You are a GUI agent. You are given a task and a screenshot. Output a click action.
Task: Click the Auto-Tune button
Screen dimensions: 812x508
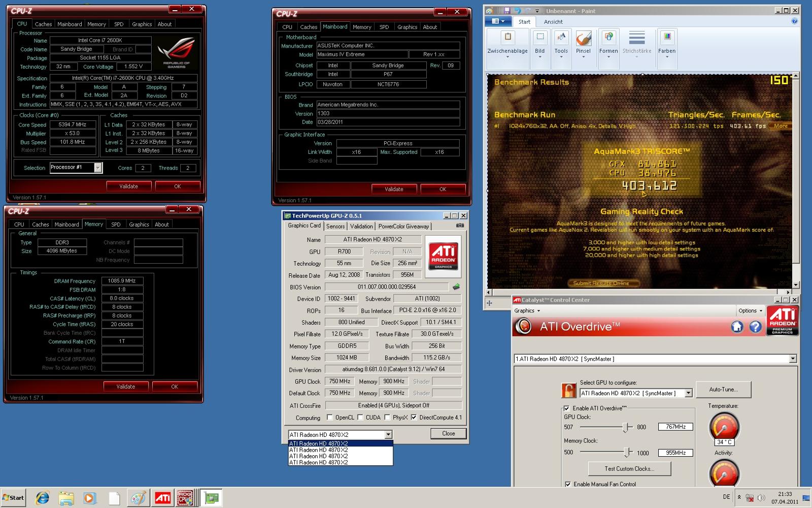click(723, 390)
